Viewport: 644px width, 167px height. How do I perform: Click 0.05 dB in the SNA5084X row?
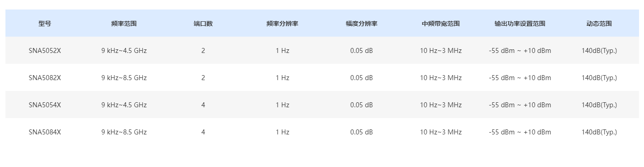362,132
